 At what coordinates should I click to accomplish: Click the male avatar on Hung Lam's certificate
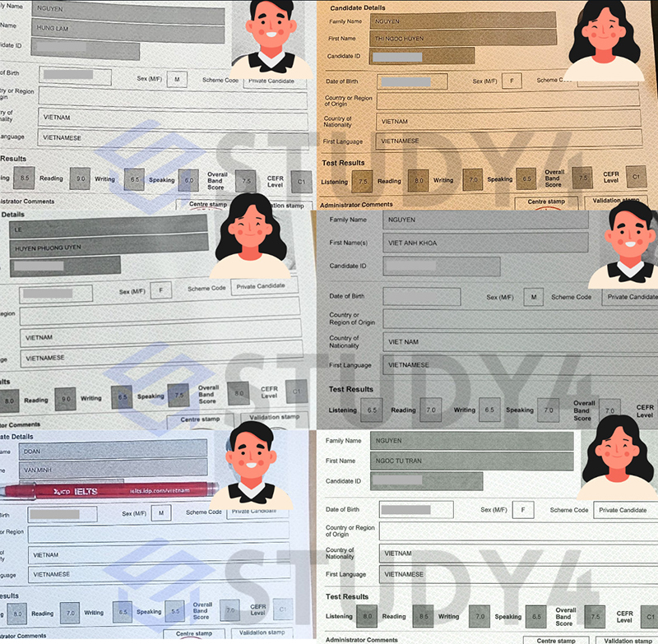[x=271, y=39]
